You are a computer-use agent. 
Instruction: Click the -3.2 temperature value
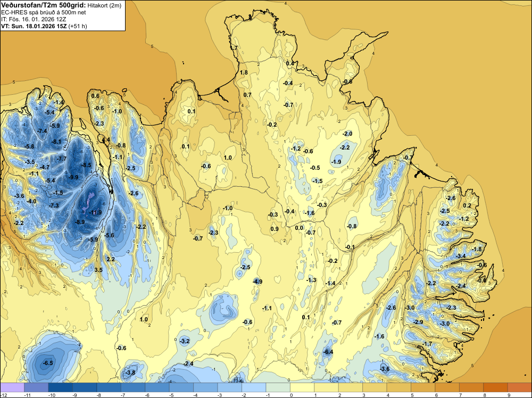[x=185, y=342]
